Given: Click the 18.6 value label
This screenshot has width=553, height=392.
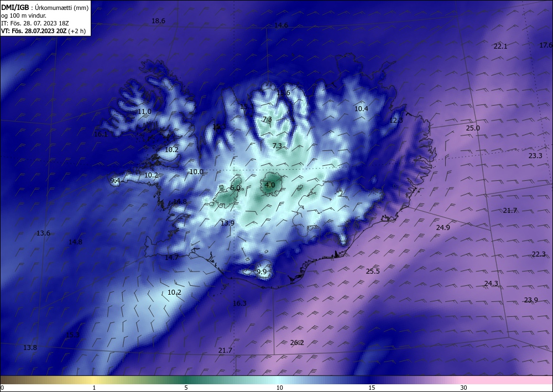Looking at the screenshot, I should (158, 21).
